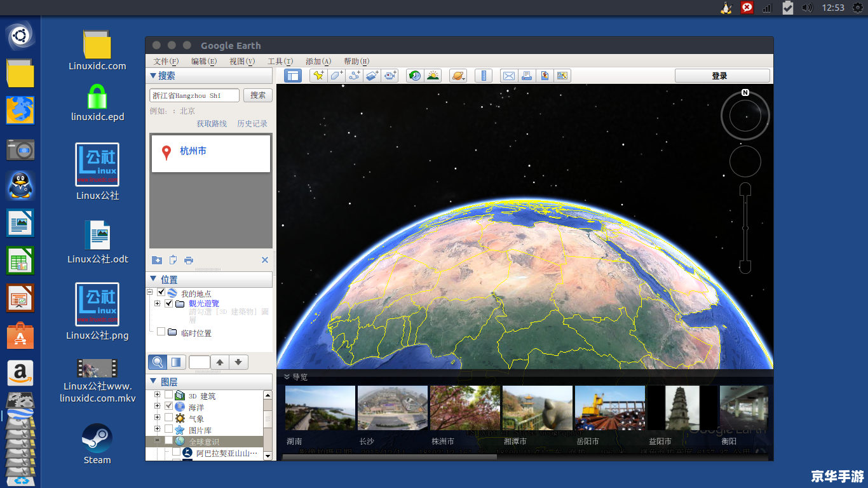Collapse the 图层 panel
The height and width of the screenshot is (488, 868).
coord(153,382)
